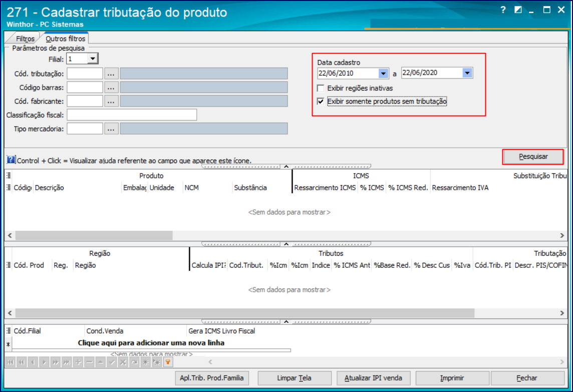Click the Produto grid horizontal scrollbar thumb
This screenshot has width=573, height=392.
pyautogui.click(x=94, y=236)
